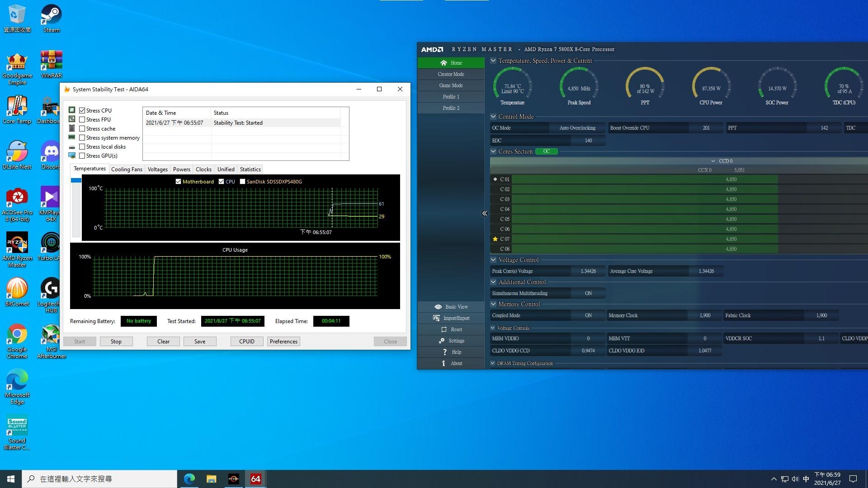This screenshot has width=868, height=488.
Task: Collapse the CCD 0 chevron
Action: point(713,161)
